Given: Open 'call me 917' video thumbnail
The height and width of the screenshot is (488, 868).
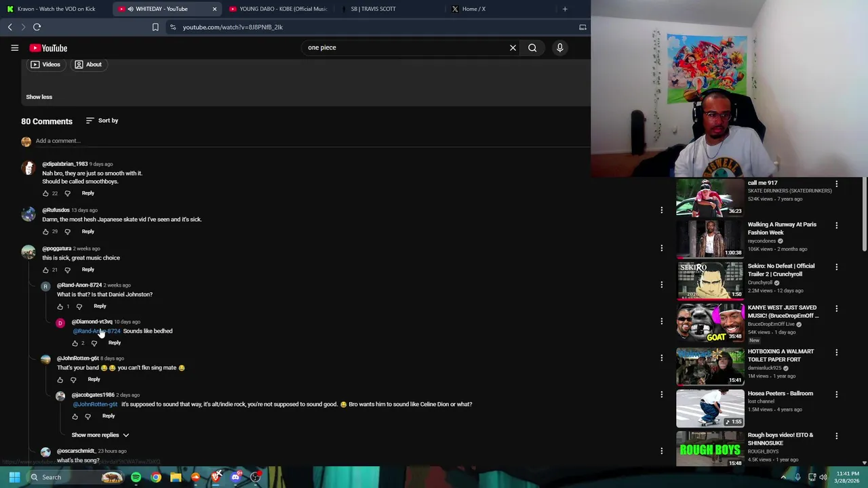Looking at the screenshot, I should coord(709,197).
